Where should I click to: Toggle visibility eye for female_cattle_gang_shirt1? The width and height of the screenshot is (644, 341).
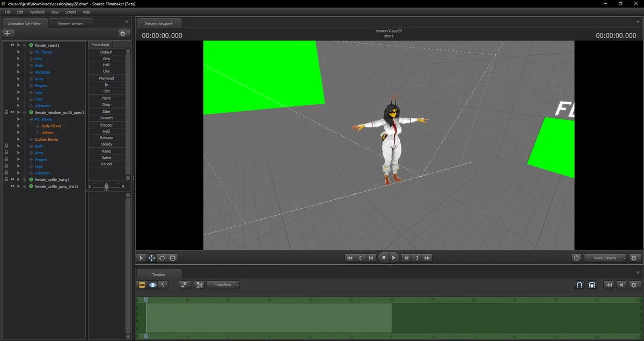click(12, 186)
